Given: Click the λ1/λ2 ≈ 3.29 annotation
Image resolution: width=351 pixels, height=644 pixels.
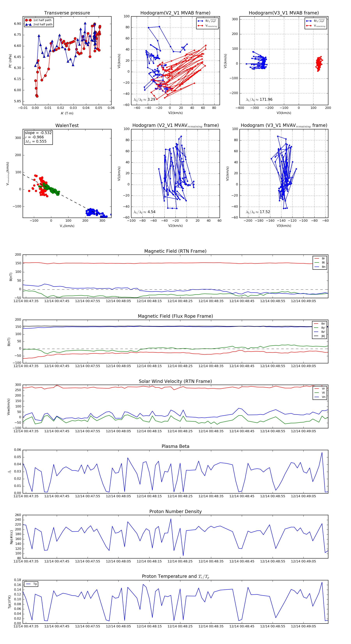Looking at the screenshot, I should pyautogui.click(x=144, y=100).
